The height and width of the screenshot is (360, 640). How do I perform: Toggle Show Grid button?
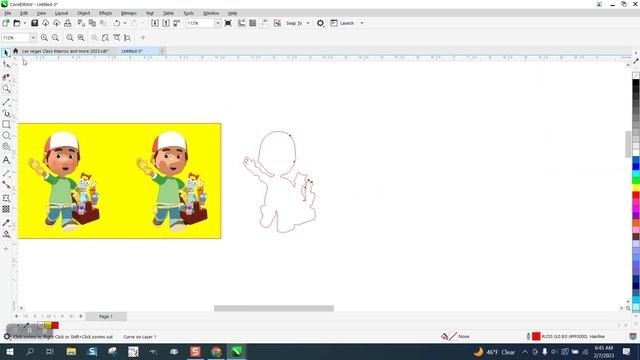[253, 23]
